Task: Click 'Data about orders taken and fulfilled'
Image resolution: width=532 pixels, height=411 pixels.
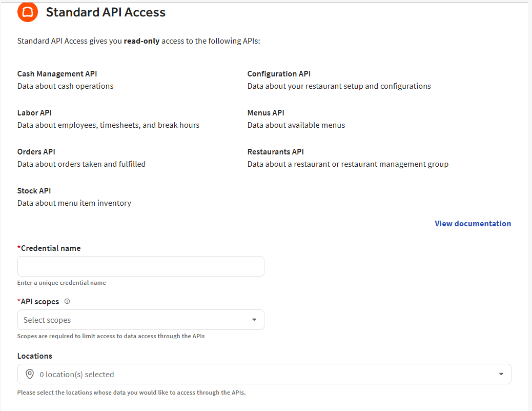Action: tap(81, 164)
